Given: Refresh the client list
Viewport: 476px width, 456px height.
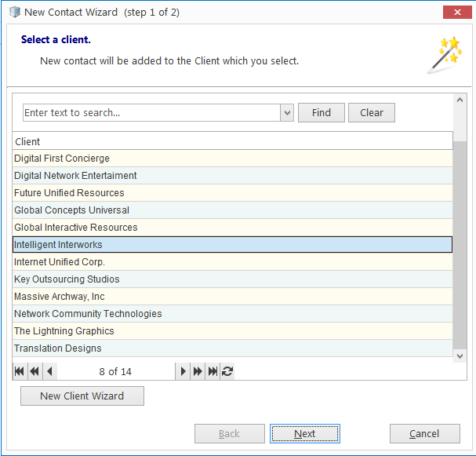Looking at the screenshot, I should click(x=227, y=371).
